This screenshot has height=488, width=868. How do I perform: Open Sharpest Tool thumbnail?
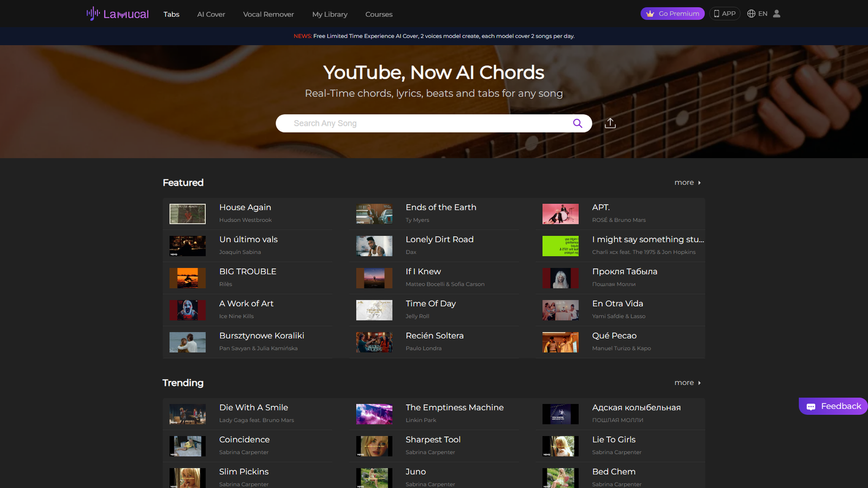pyautogui.click(x=374, y=446)
